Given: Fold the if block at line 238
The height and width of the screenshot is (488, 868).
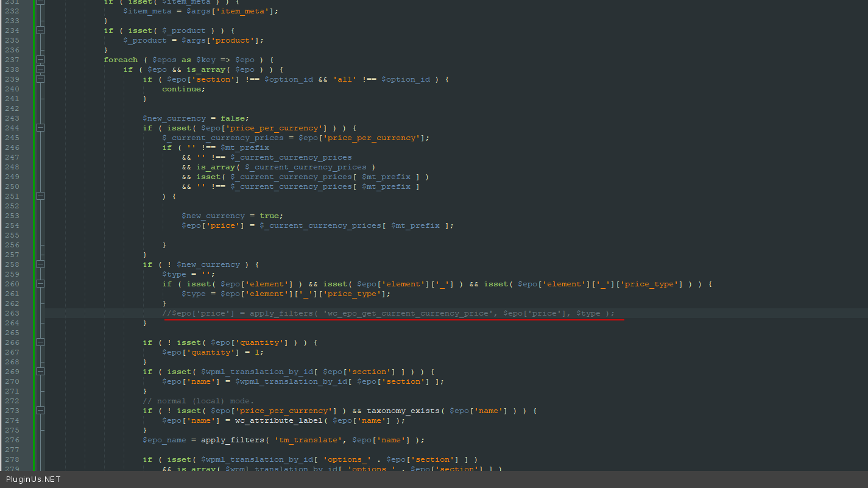Looking at the screenshot, I should 40,69.
